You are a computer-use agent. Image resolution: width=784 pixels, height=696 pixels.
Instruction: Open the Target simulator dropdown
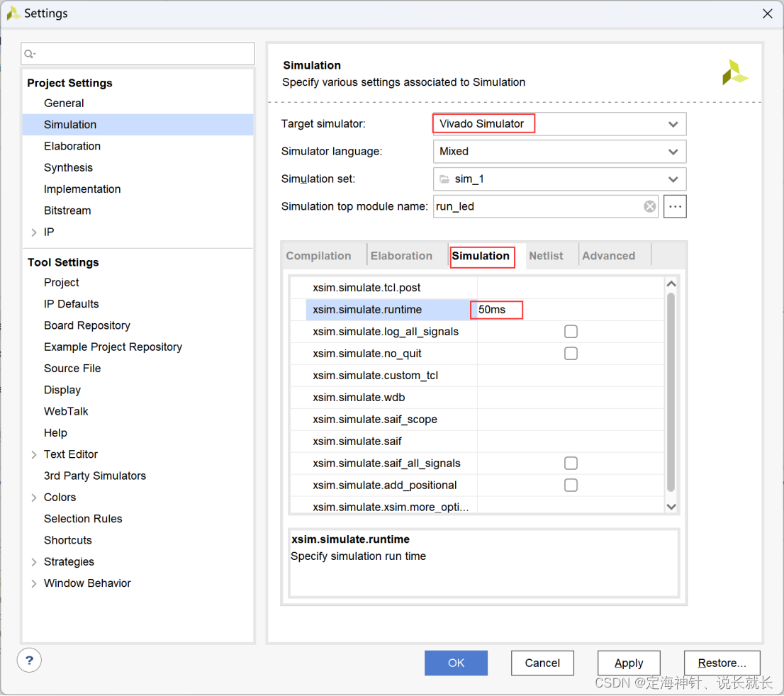[559, 124]
